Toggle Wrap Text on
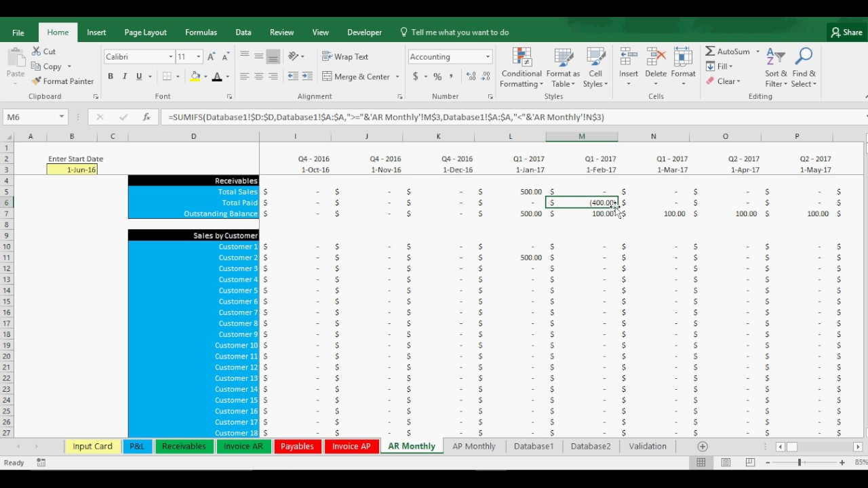The height and width of the screenshot is (488, 868). pyautogui.click(x=345, y=57)
